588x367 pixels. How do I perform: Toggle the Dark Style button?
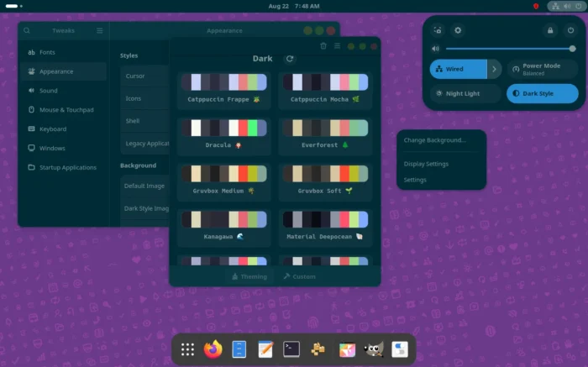pyautogui.click(x=543, y=93)
